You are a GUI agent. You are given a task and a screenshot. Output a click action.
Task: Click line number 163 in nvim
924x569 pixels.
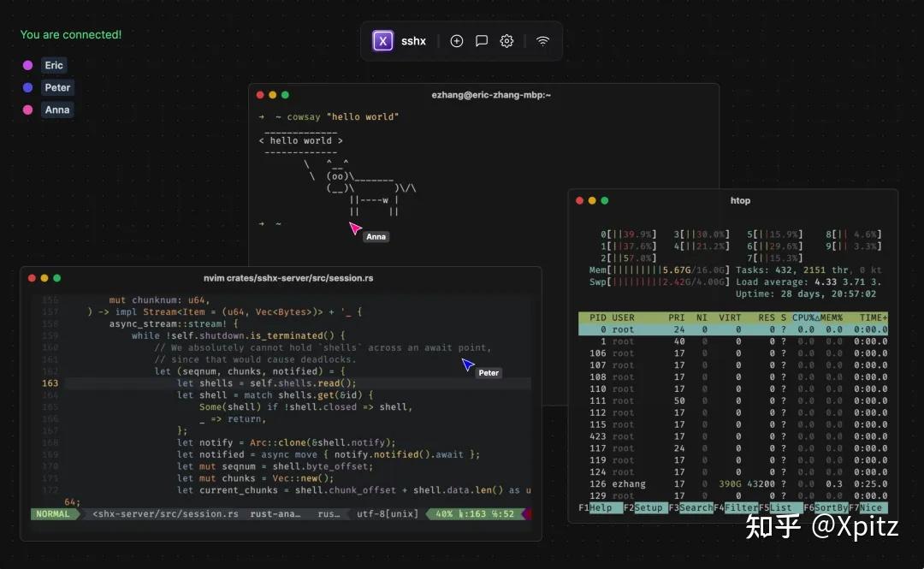[50, 383]
